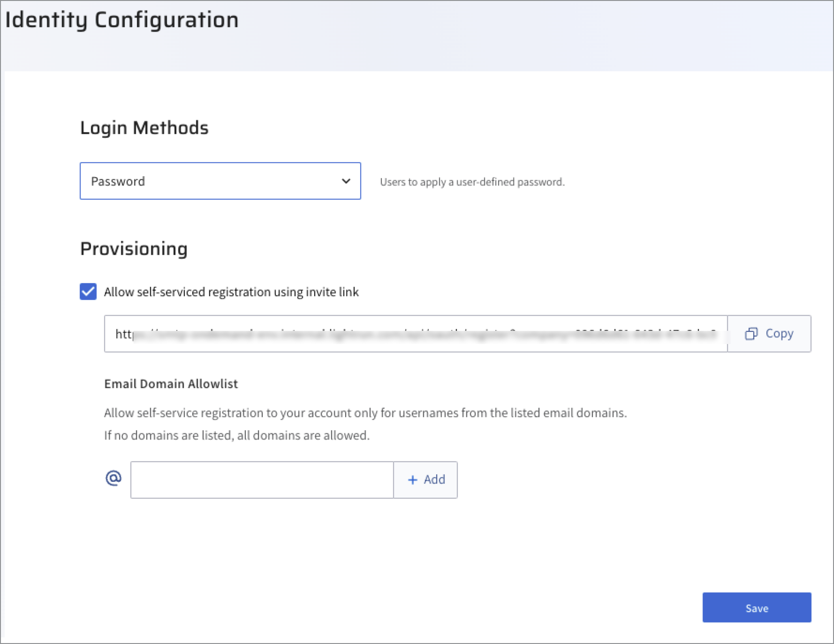Viewport: 834px width, 644px height.
Task: Click the Login Methods section heading
Action: click(x=144, y=127)
